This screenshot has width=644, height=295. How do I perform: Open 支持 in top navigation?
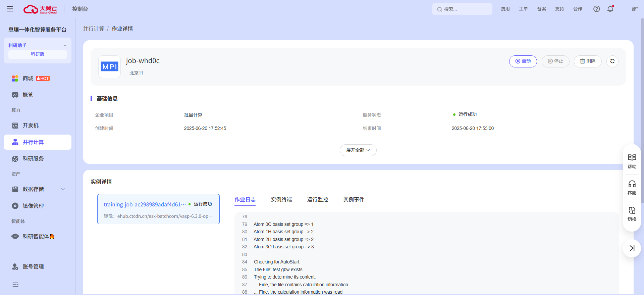pyautogui.click(x=559, y=9)
